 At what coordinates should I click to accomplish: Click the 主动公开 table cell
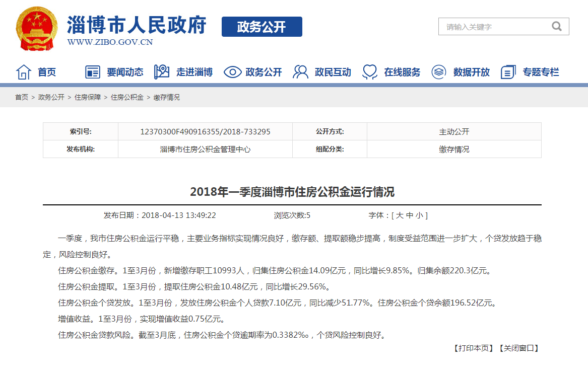tap(454, 132)
